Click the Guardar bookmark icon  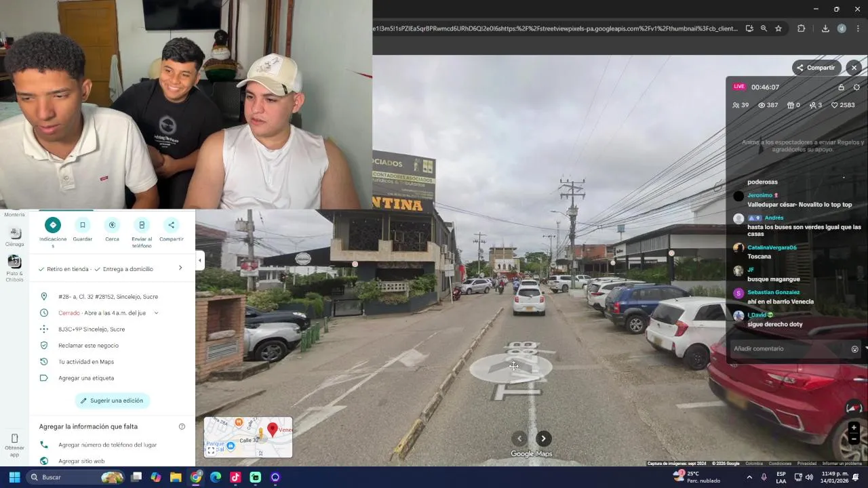tap(83, 225)
